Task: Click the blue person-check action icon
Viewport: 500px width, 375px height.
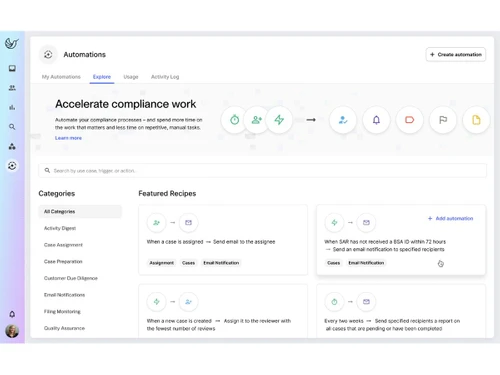Action: pyautogui.click(x=343, y=120)
